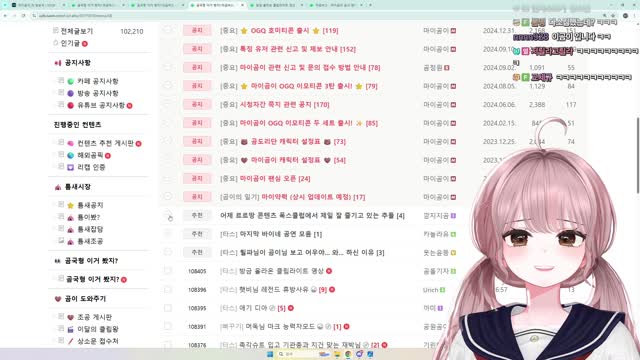
Task: Check the box beside post 108391
Action: (168, 326)
